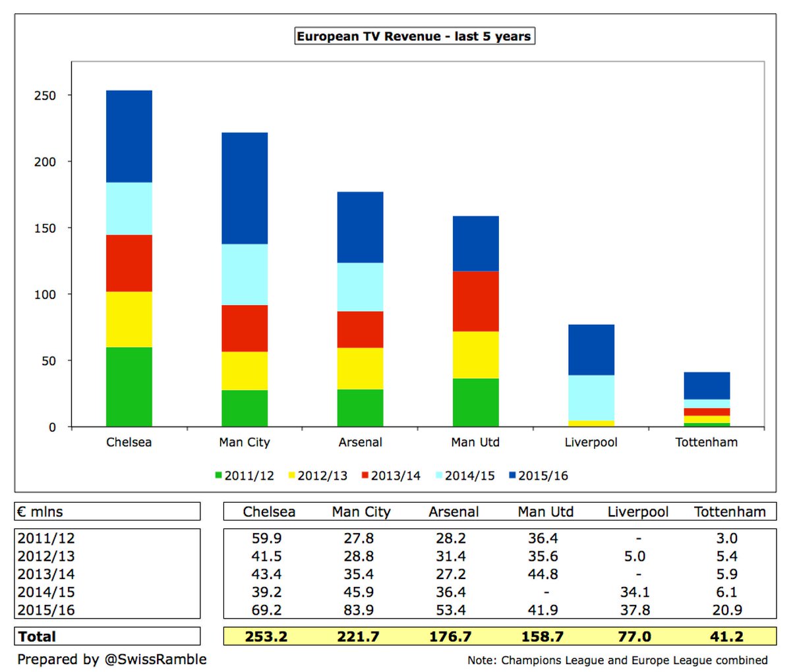Screen dimensions: 791x672
Task: Click the 2012/13 yellow legend swatch
Action: click(292, 476)
